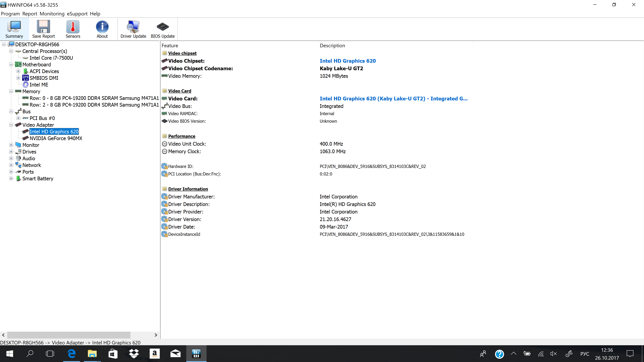Expand the Ports node

(11, 172)
